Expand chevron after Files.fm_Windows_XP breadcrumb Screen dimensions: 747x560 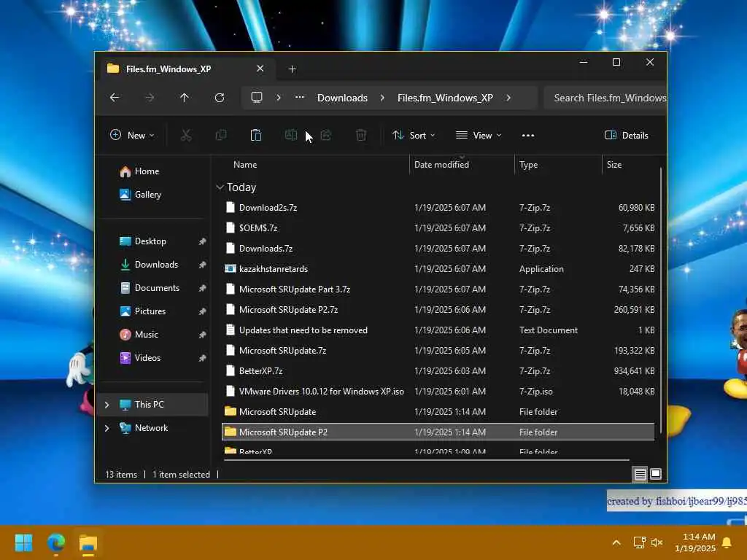pyautogui.click(x=508, y=98)
